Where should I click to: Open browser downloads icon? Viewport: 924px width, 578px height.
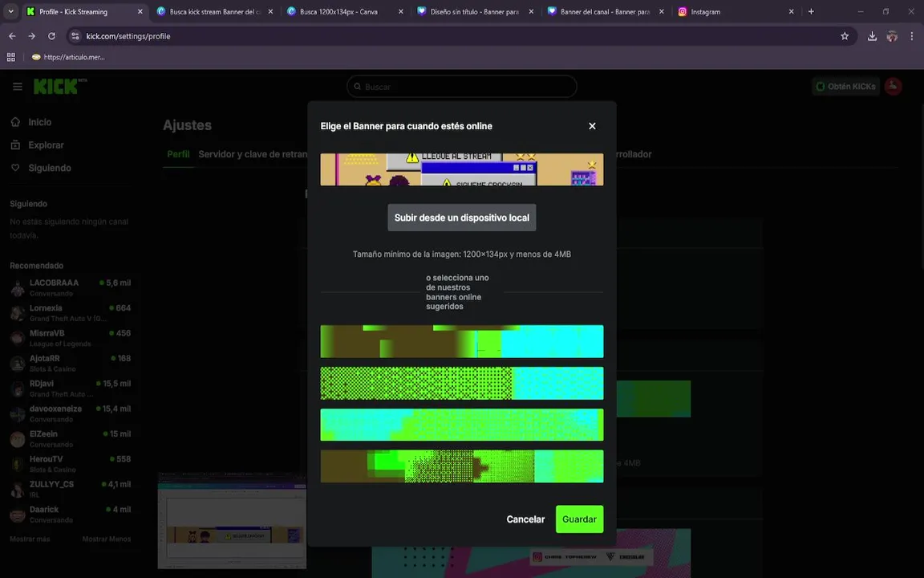tap(872, 36)
